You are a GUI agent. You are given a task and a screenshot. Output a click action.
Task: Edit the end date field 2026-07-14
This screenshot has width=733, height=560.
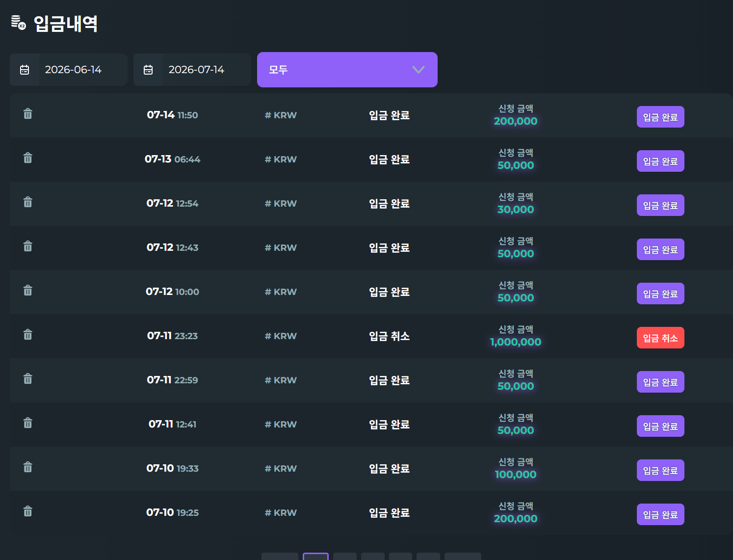tap(192, 70)
